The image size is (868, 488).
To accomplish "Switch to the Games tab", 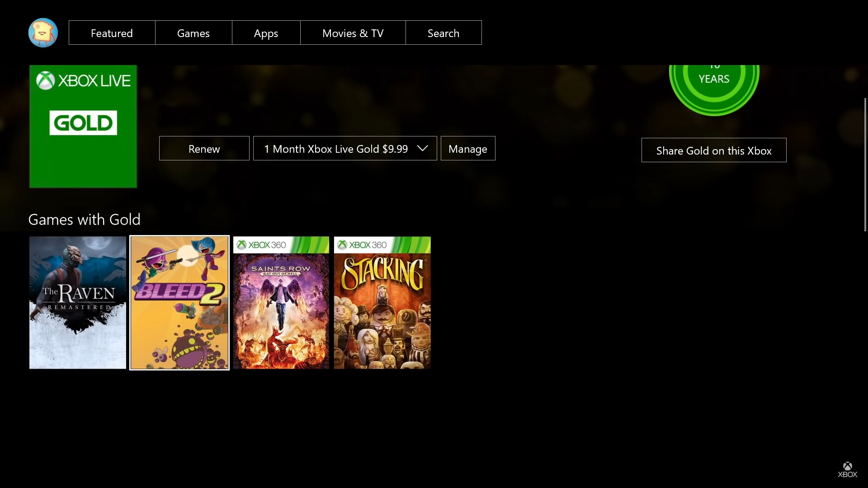I will click(x=193, y=33).
